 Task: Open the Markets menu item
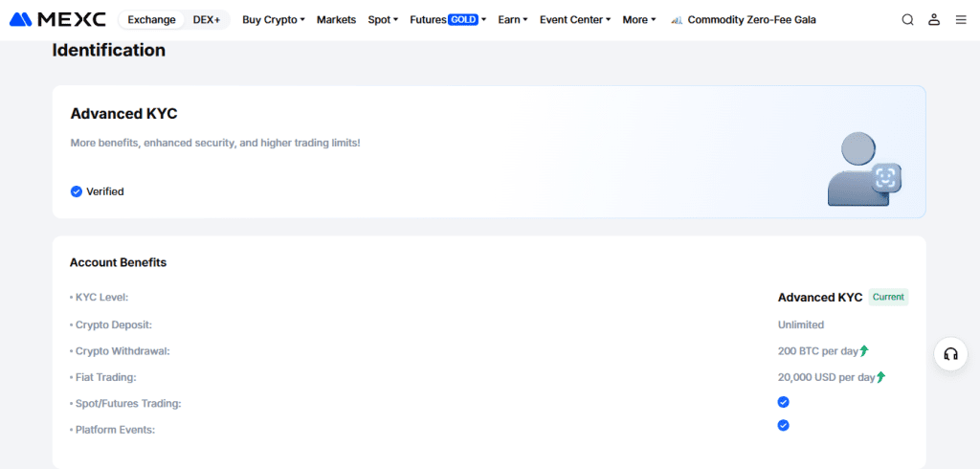coord(336,20)
